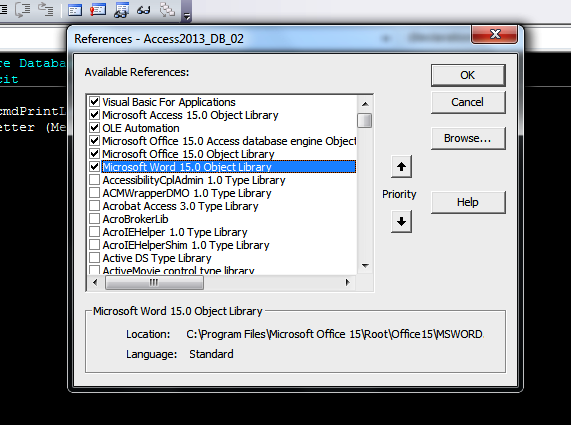Check AcroIEHelperShim 1.0 Type Library
The width and height of the screenshot is (571, 425).
coord(94,245)
